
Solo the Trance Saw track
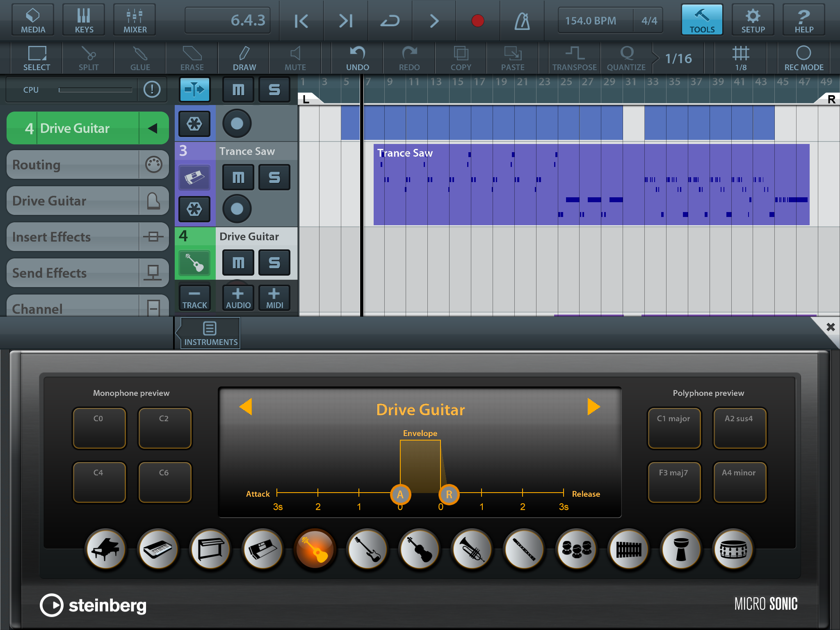pos(274,177)
